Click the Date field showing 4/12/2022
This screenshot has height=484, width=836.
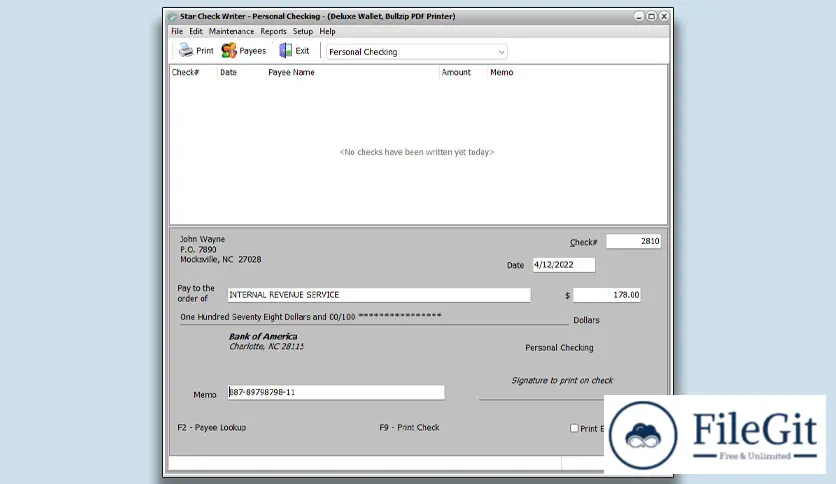(564, 265)
